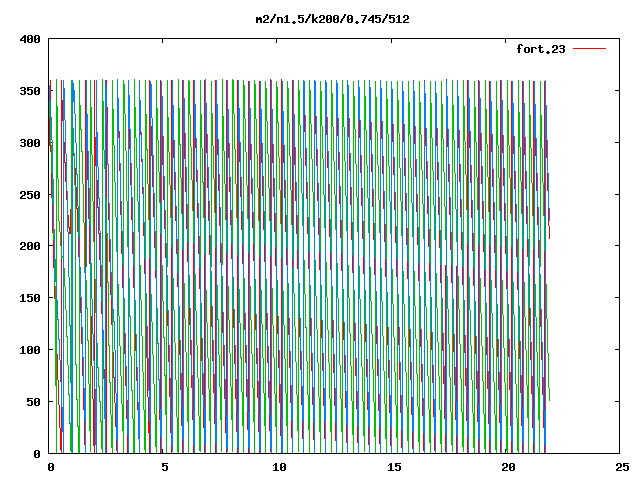This screenshot has height=480, width=640.
Task: Click the y-axis label 150
Action: pos(30,298)
